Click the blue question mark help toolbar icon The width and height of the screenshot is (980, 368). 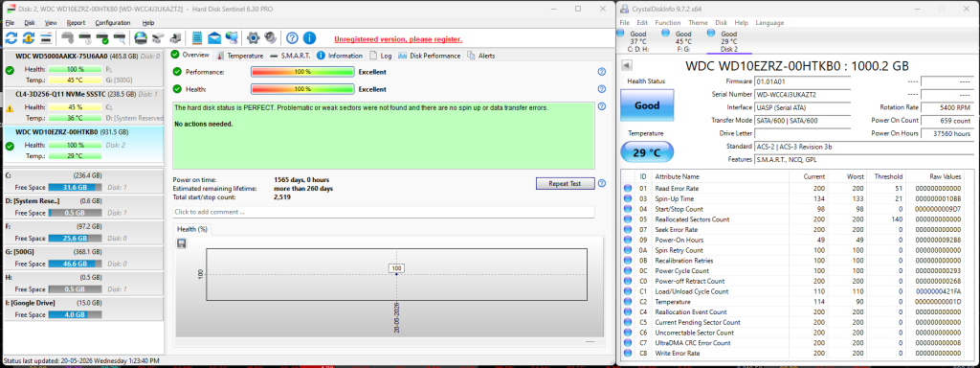tap(292, 38)
